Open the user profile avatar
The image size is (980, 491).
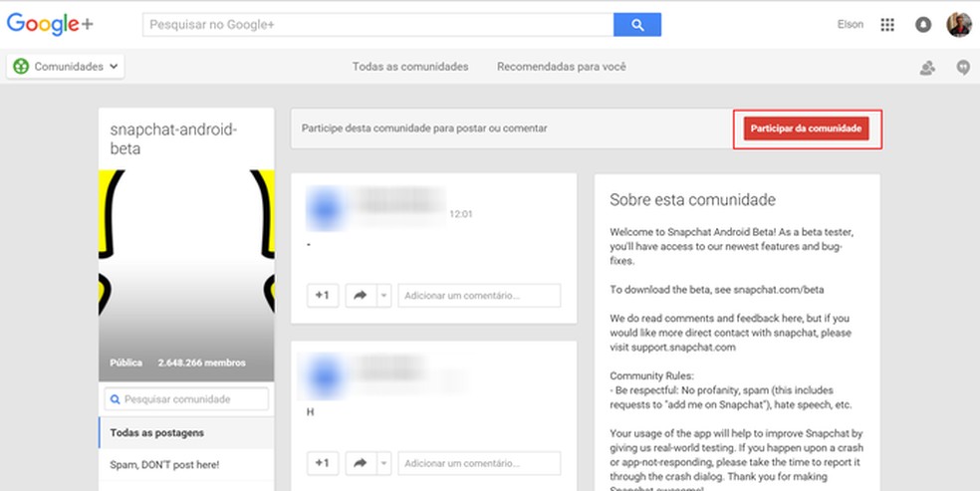point(959,25)
